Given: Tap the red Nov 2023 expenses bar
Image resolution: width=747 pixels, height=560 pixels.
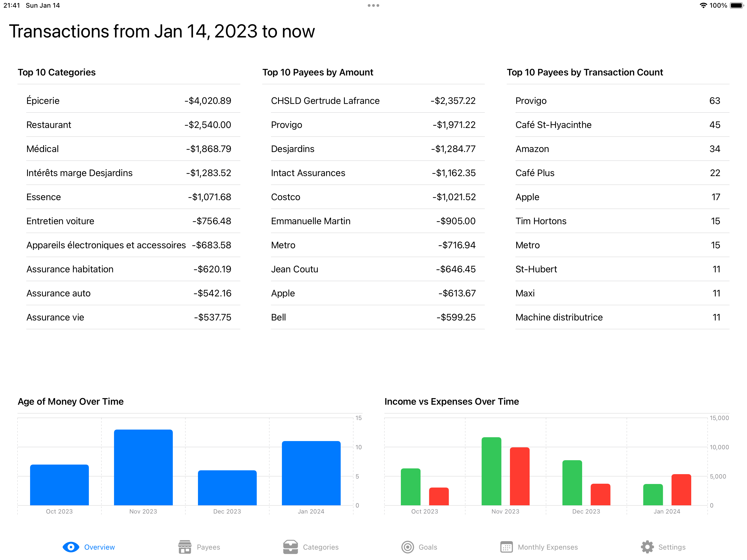Looking at the screenshot, I should 520,476.
